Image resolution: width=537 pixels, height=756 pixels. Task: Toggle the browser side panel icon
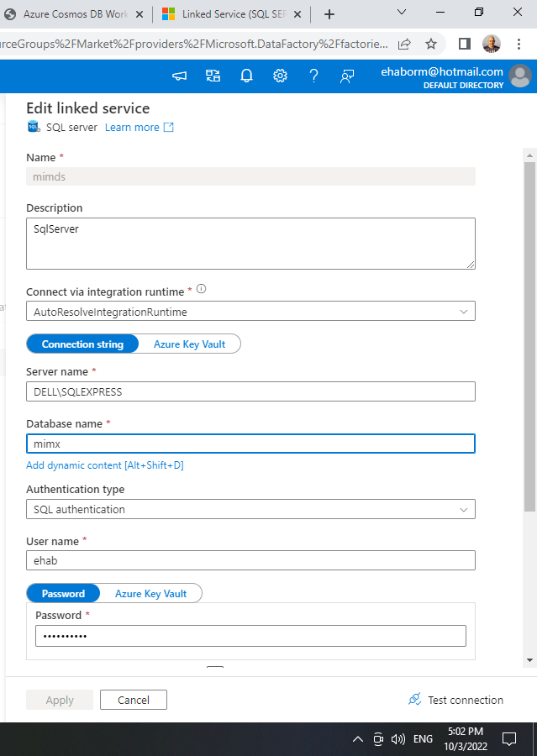(x=464, y=44)
